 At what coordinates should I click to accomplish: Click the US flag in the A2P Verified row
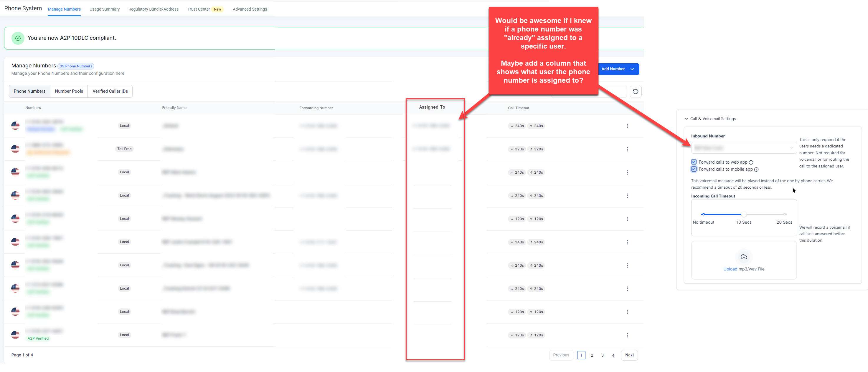(15, 335)
